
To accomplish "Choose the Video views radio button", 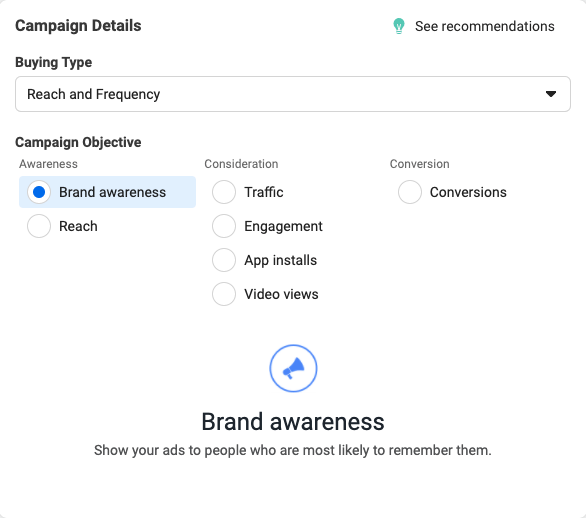I will (x=224, y=294).
